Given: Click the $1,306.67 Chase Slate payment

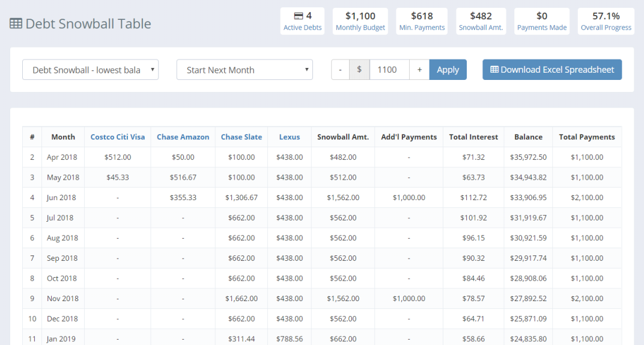Looking at the screenshot, I should pyautogui.click(x=241, y=198).
